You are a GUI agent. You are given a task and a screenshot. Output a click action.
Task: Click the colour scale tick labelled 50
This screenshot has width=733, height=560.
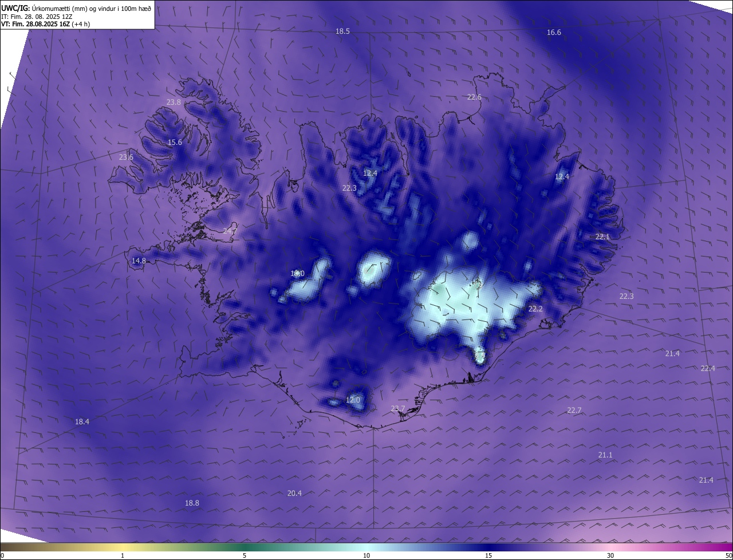coord(728,555)
